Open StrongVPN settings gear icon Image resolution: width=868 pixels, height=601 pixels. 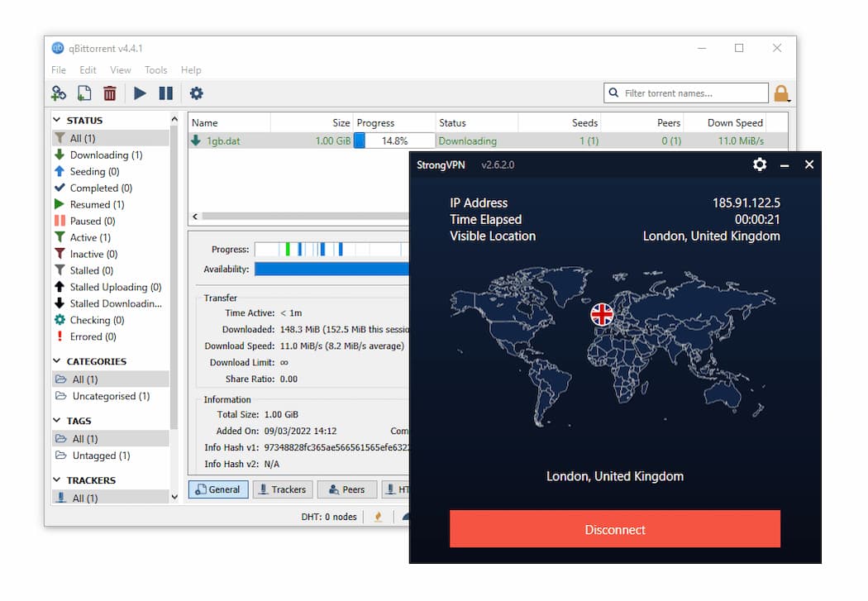pos(760,165)
